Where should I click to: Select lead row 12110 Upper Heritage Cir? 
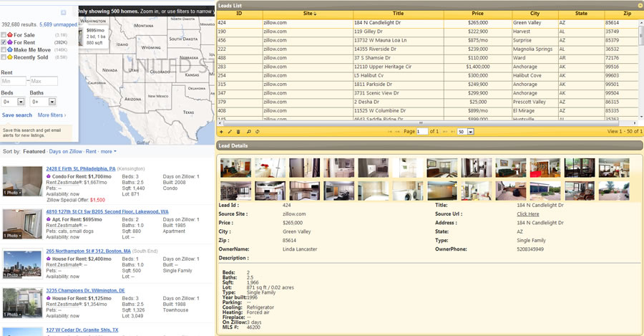click(427, 67)
